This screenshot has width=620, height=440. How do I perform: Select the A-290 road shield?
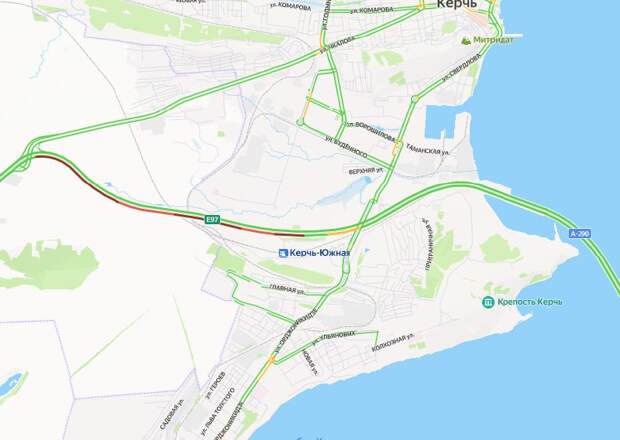click(x=580, y=234)
